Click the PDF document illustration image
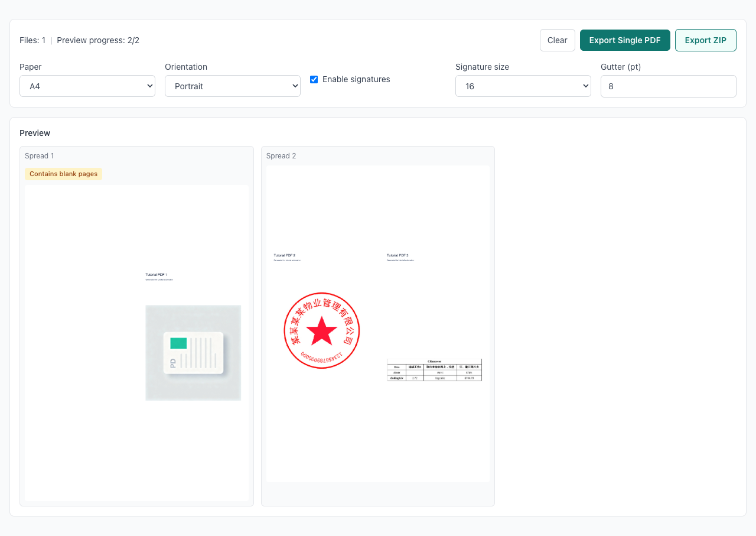The height and width of the screenshot is (536, 756). coord(193,353)
